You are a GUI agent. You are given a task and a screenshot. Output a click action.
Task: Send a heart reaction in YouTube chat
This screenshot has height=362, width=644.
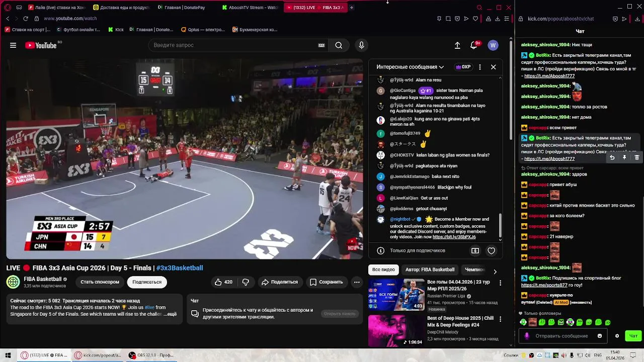click(x=492, y=250)
